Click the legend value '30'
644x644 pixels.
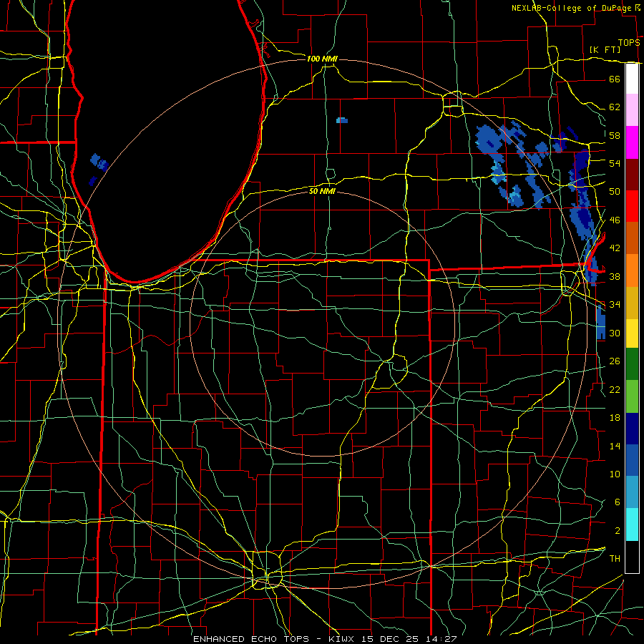click(x=615, y=333)
